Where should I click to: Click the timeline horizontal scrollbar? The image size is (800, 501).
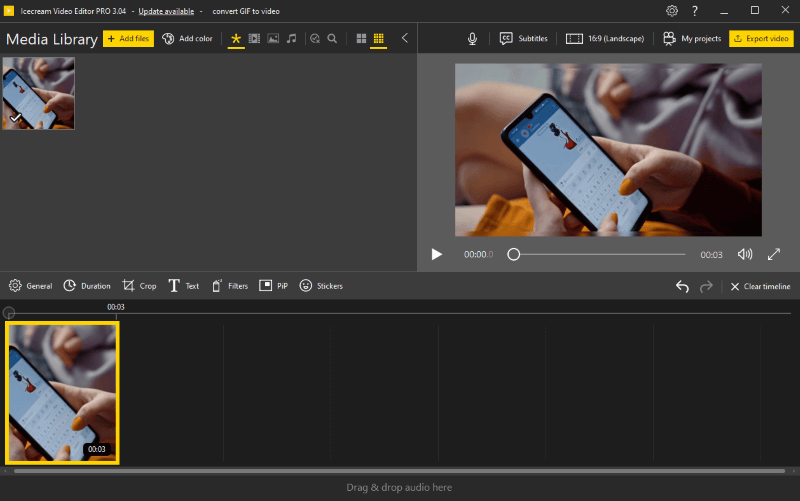point(399,471)
